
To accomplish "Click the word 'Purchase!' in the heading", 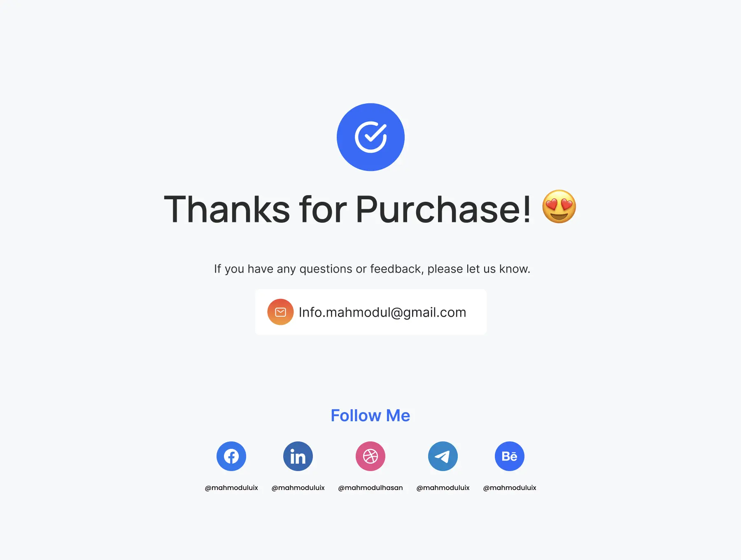I will click(x=443, y=209).
